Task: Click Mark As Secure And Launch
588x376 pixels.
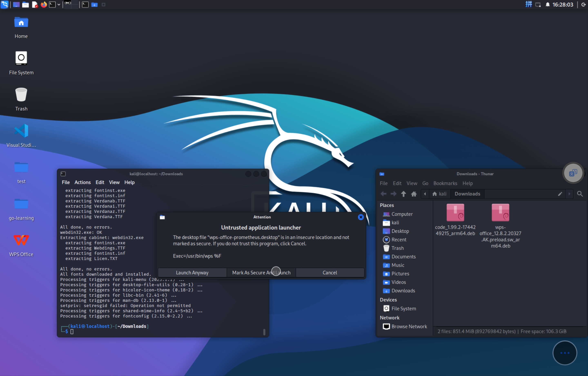Action: [x=261, y=273]
